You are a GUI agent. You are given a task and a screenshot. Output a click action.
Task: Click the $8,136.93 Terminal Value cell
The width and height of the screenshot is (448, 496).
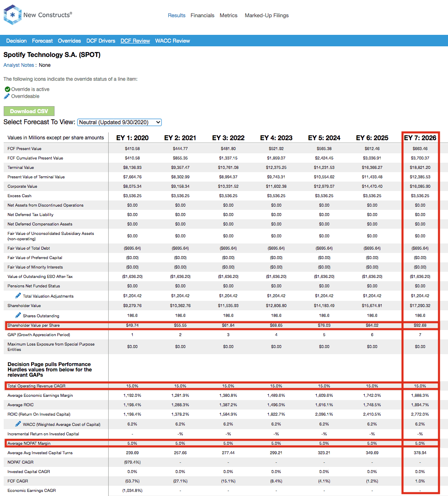[132, 168]
